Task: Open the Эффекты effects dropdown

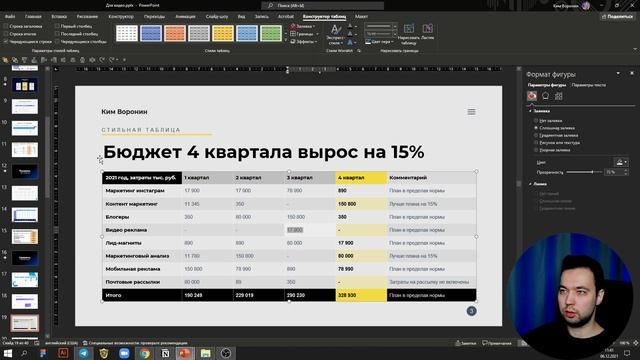Action: point(304,41)
